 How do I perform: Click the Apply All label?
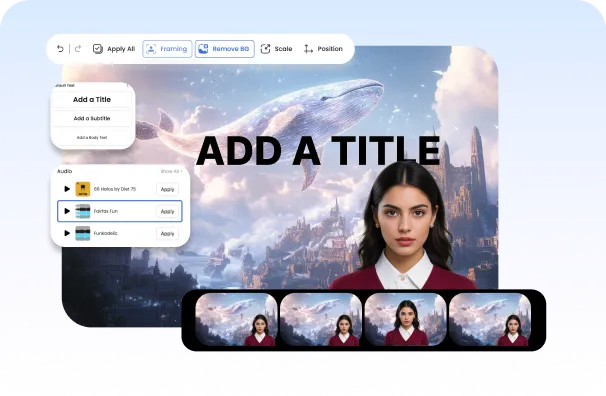(x=121, y=49)
